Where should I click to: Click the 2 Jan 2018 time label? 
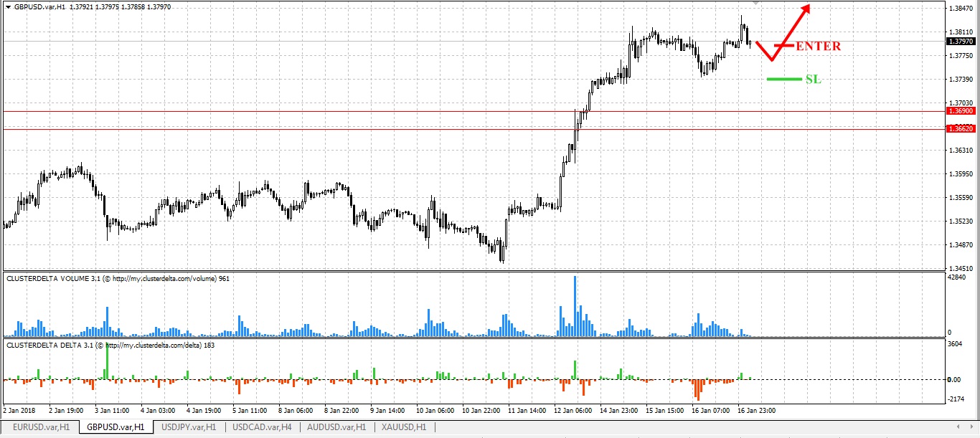[19, 411]
